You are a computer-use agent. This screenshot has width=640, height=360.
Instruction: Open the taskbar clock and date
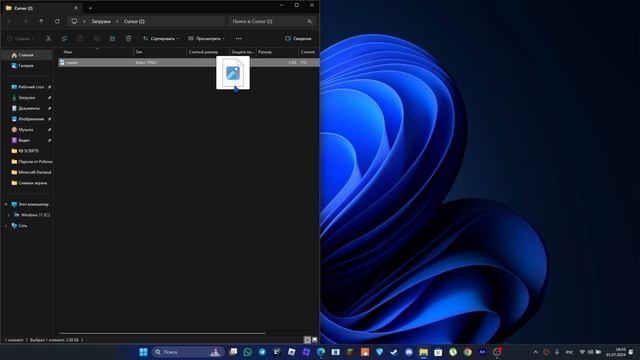pyautogui.click(x=616, y=352)
